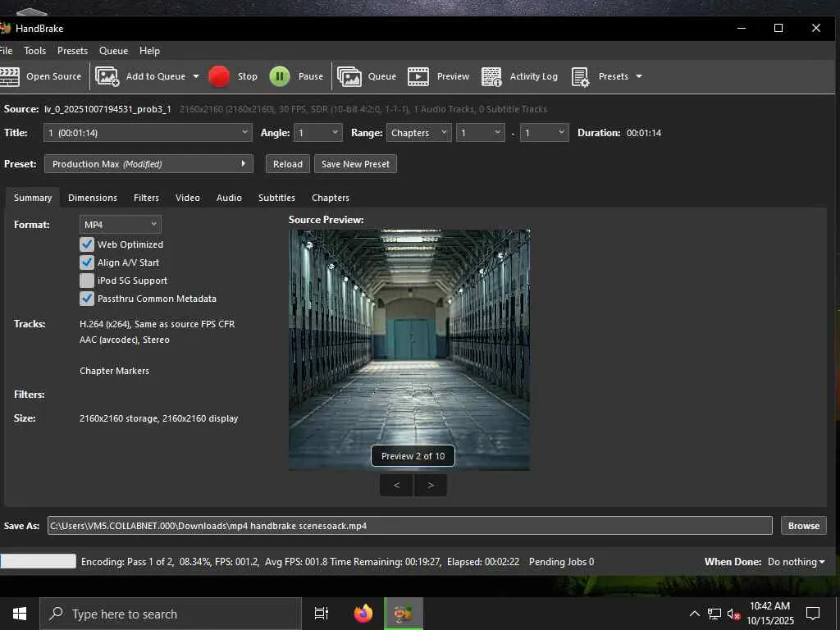Switch to the Video tab

(187, 198)
